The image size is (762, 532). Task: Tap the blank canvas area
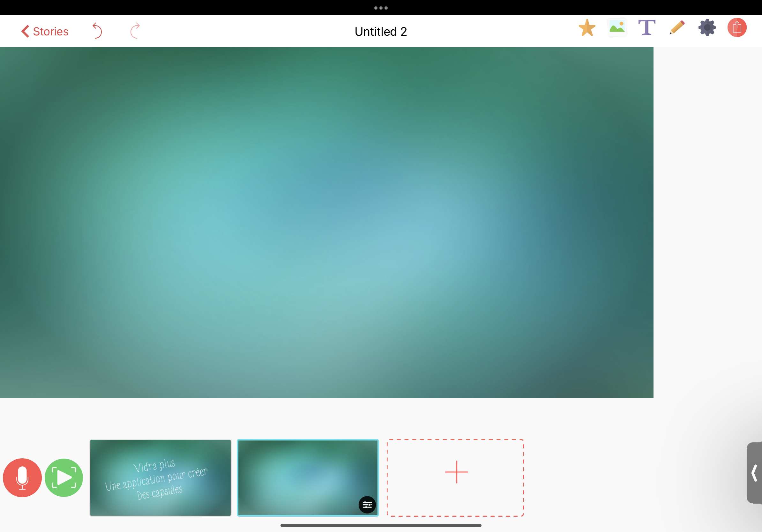point(326,222)
